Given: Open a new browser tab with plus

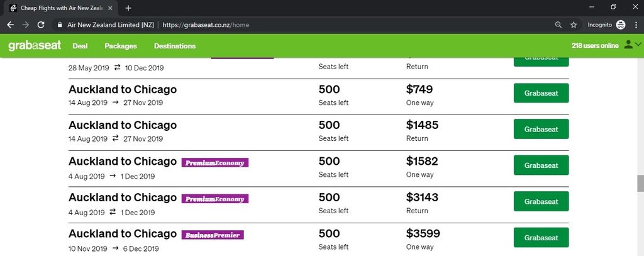Looking at the screenshot, I should pos(128,8).
